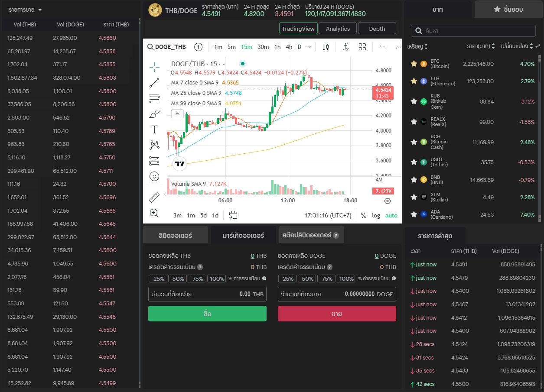The image size is (544, 392).
Task: Click the red ขาย sell button
Action: click(337, 314)
